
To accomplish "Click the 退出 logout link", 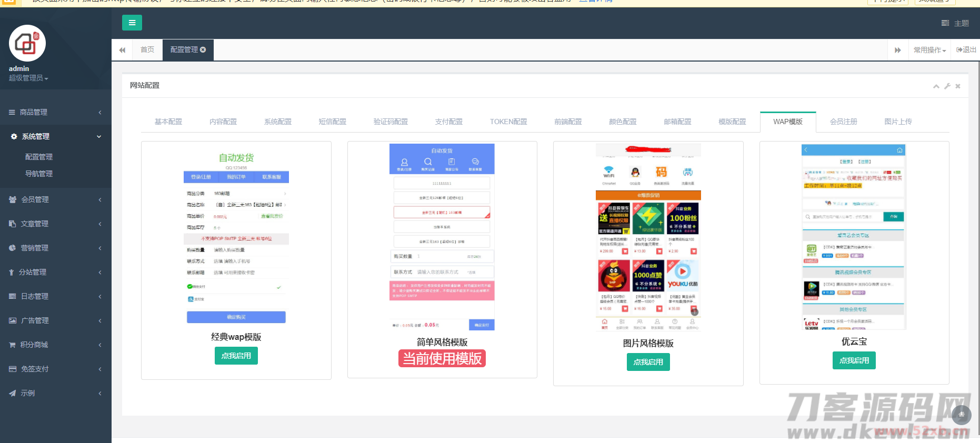I will click(x=966, y=50).
